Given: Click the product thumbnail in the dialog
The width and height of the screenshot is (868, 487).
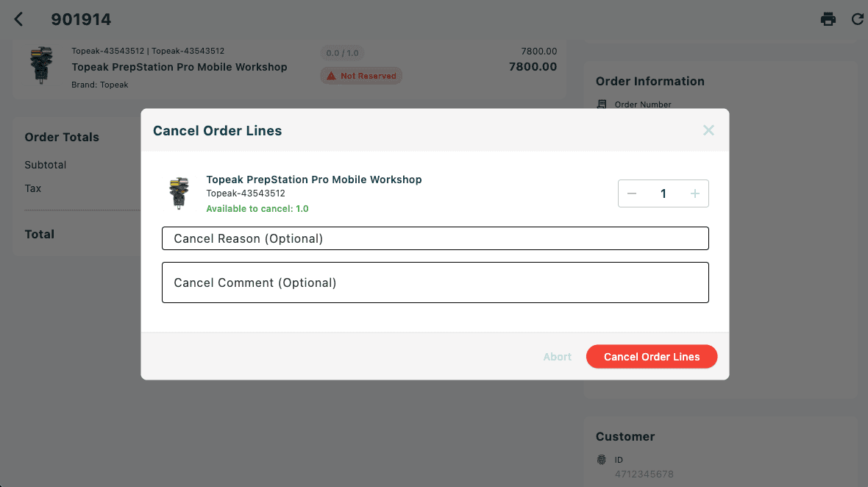Looking at the screenshot, I should click(179, 193).
